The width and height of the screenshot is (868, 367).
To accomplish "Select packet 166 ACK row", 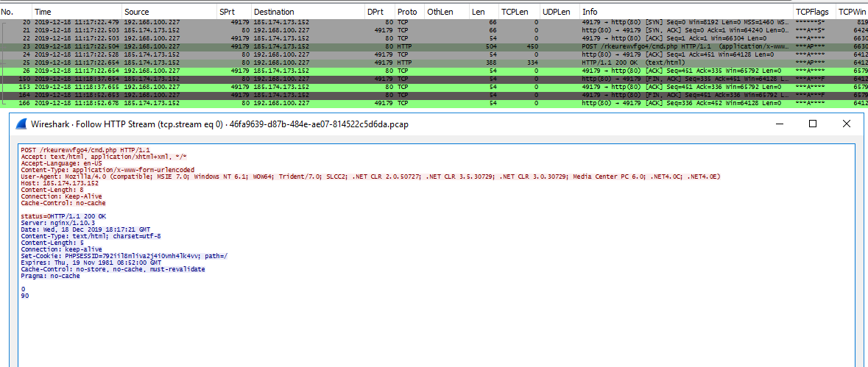I will click(434, 103).
